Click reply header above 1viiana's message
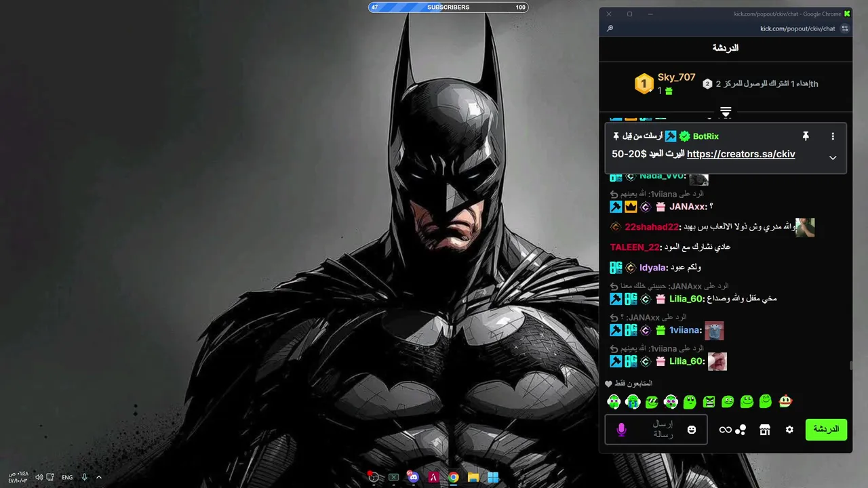The width and height of the screenshot is (868, 488). (x=648, y=317)
